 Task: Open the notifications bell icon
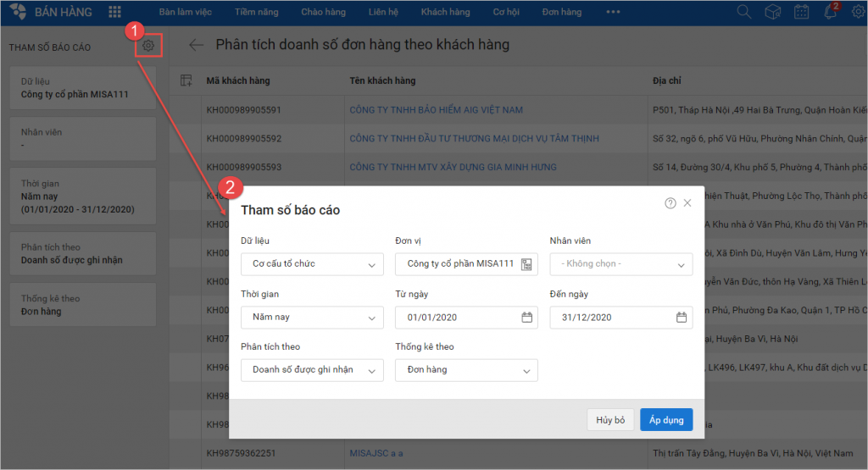(x=831, y=12)
